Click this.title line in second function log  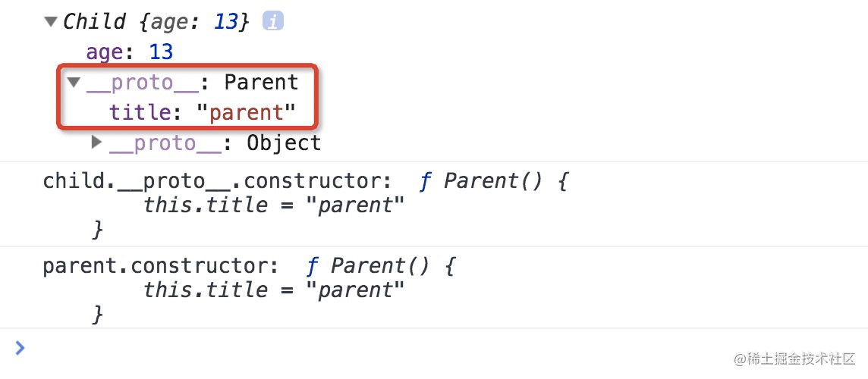[275, 290]
